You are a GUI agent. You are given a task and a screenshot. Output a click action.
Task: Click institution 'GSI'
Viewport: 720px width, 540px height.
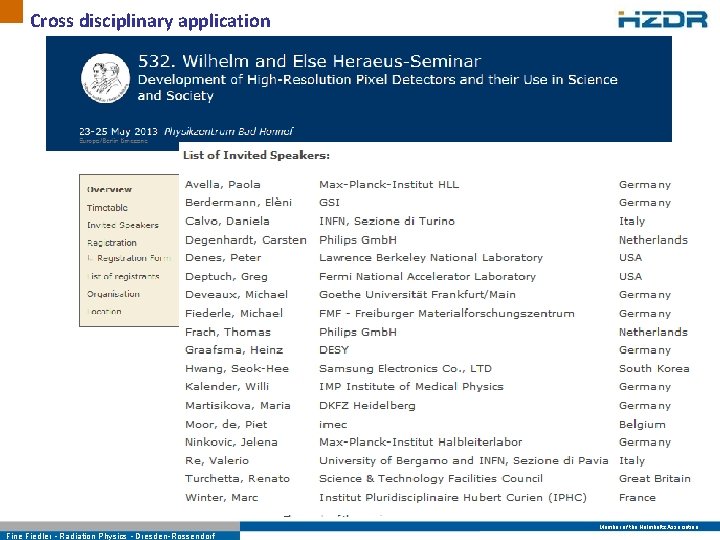tap(329, 202)
